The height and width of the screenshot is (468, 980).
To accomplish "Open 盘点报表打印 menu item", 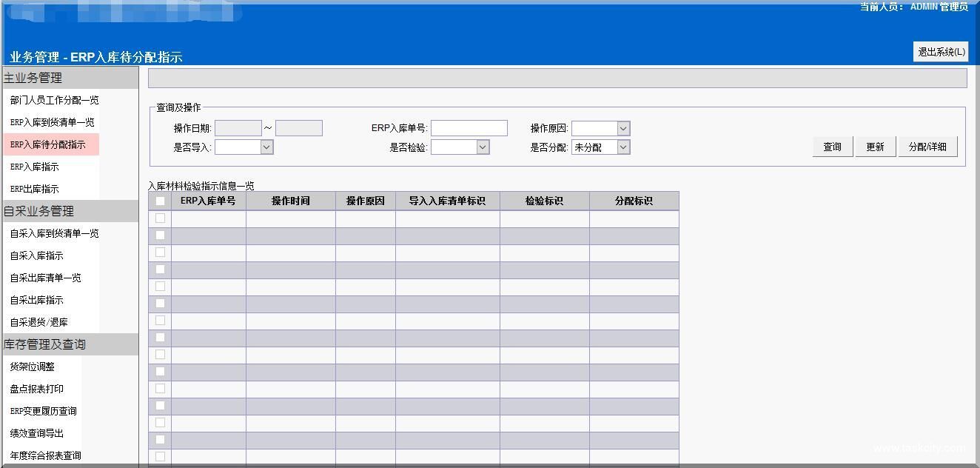I will click(37, 389).
